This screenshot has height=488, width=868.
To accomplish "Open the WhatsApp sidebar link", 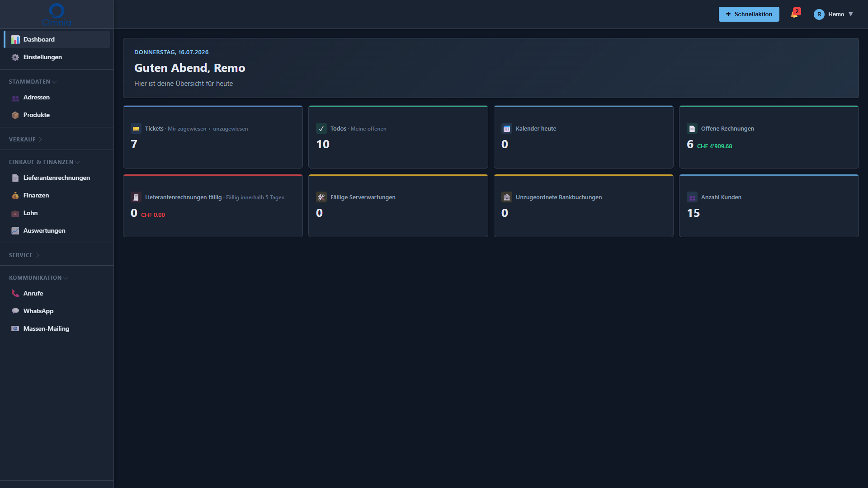I will point(57,311).
